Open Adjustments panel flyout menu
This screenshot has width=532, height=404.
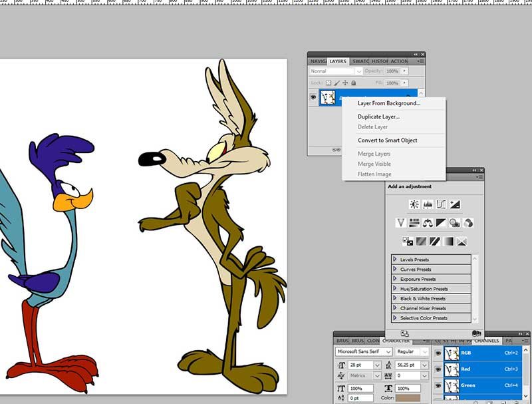(x=479, y=177)
